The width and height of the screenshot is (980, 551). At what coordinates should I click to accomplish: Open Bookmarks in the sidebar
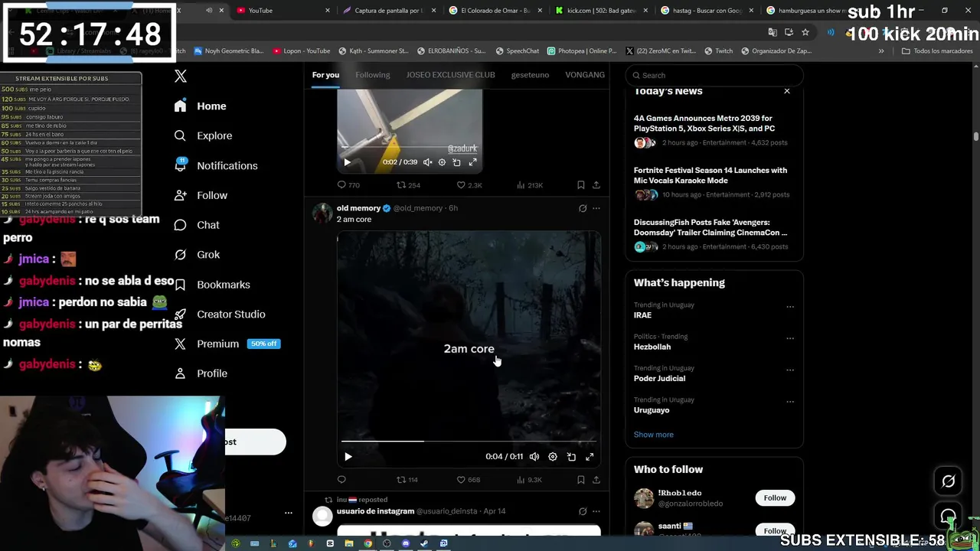211,285
